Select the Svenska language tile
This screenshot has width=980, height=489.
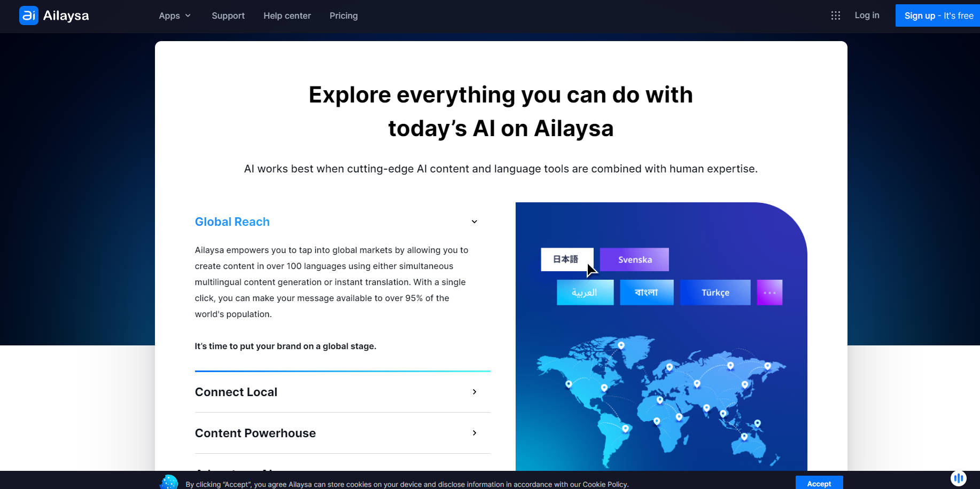point(634,259)
